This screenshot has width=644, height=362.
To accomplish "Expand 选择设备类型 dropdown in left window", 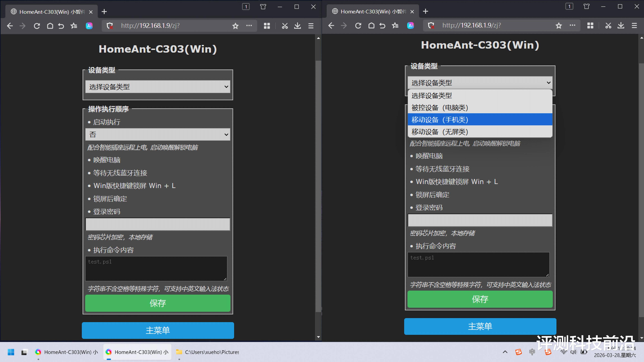I will (157, 87).
